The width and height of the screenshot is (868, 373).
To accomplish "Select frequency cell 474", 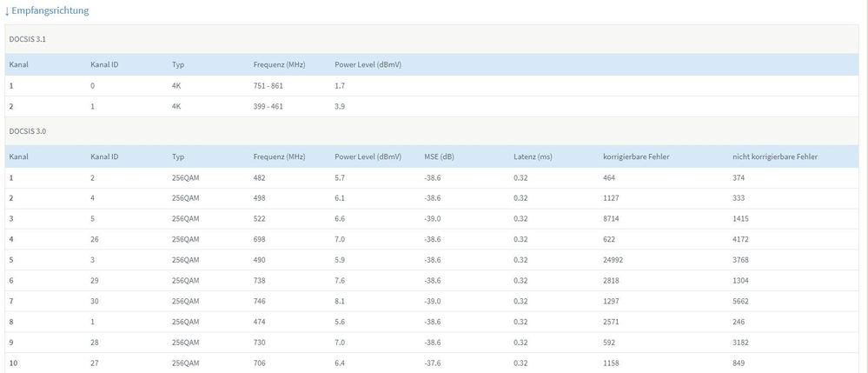I will 260,322.
